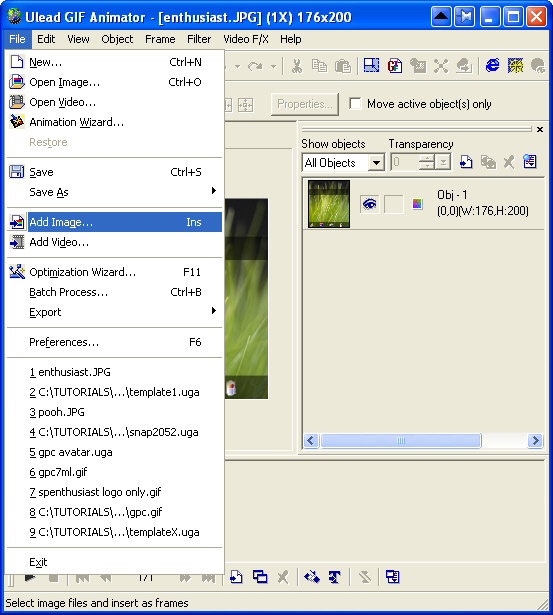Click Obj - 1 color palette swatch
Viewport: 553px width, 615px height.
point(417,204)
